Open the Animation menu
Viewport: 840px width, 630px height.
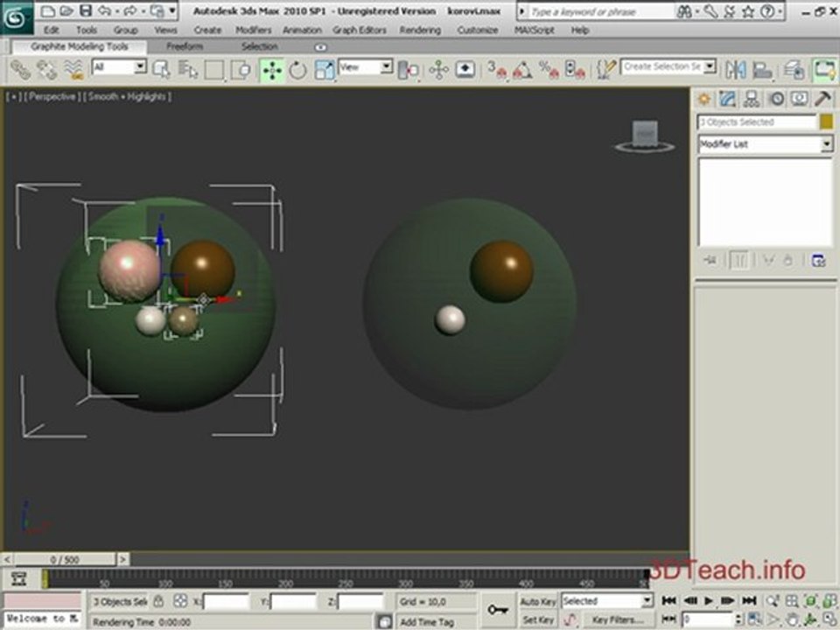[x=302, y=30]
